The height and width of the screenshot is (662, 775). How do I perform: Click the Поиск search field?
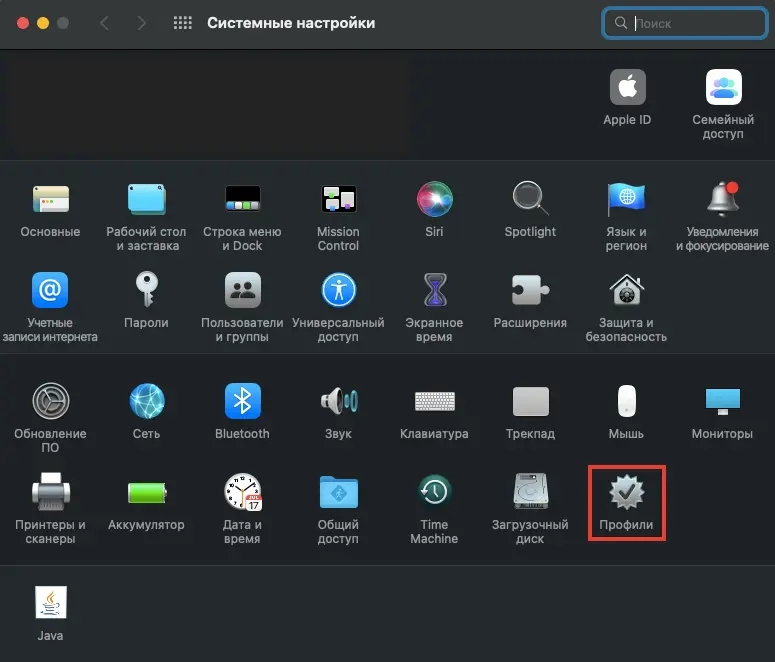tap(685, 23)
